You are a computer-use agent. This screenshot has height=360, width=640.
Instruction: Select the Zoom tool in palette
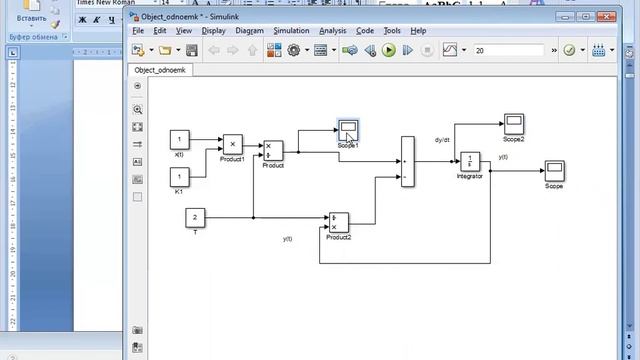pos(138,109)
